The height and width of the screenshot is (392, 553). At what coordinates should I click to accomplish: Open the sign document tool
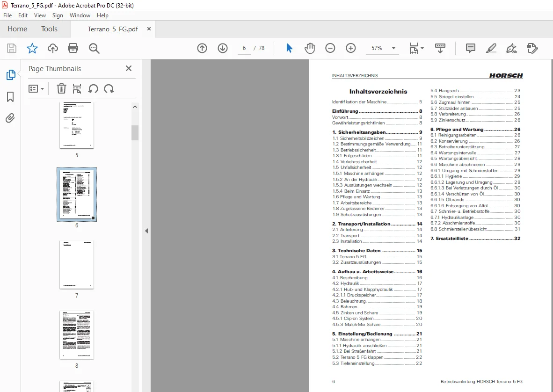[511, 48]
